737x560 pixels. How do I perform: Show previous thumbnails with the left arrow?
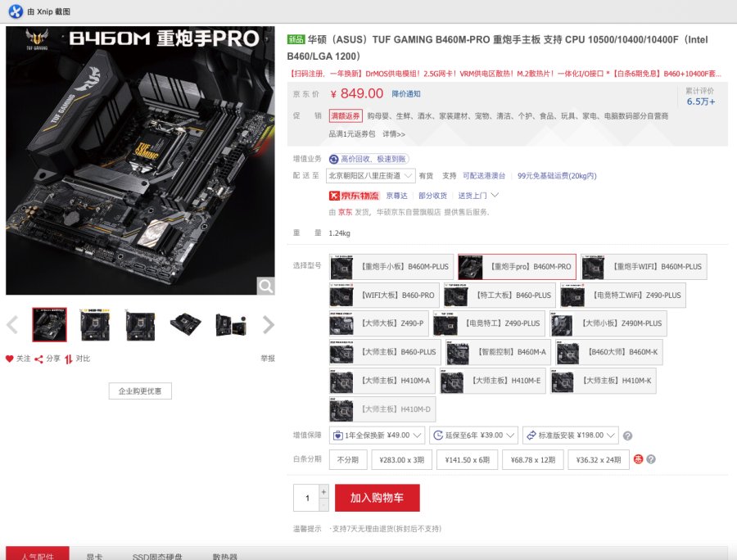point(12,325)
